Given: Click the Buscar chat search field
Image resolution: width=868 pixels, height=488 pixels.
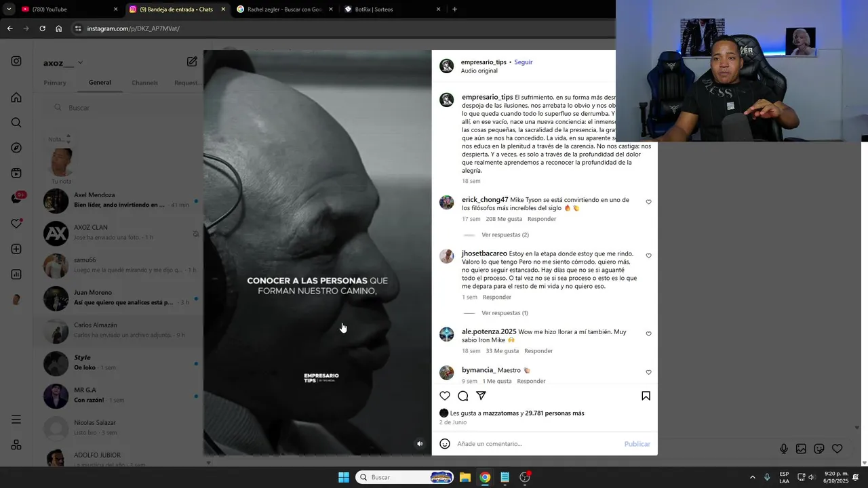Looking at the screenshot, I should (x=122, y=108).
